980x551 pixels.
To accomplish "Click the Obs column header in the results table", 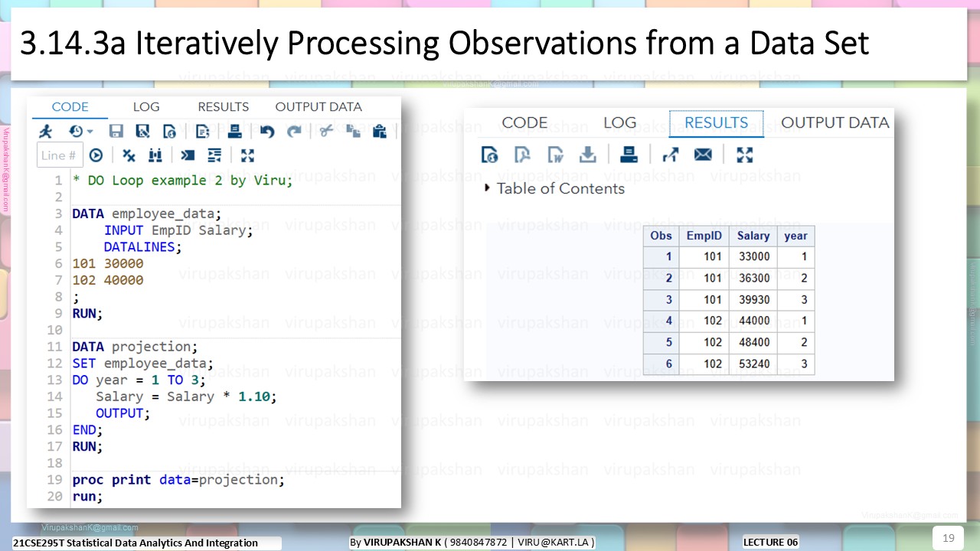I will [661, 236].
